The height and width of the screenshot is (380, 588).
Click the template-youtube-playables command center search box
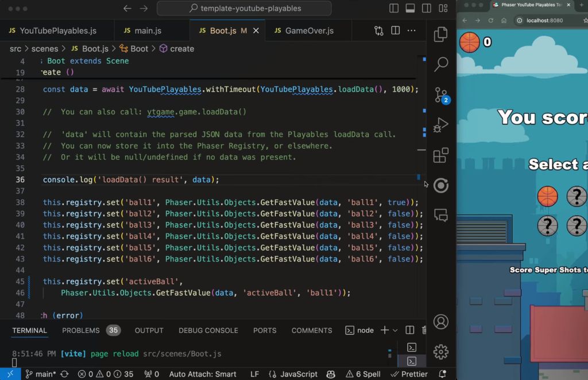tap(244, 8)
